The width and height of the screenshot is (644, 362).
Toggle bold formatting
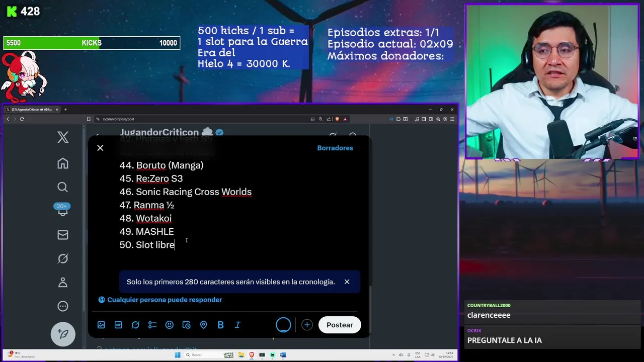click(x=220, y=325)
